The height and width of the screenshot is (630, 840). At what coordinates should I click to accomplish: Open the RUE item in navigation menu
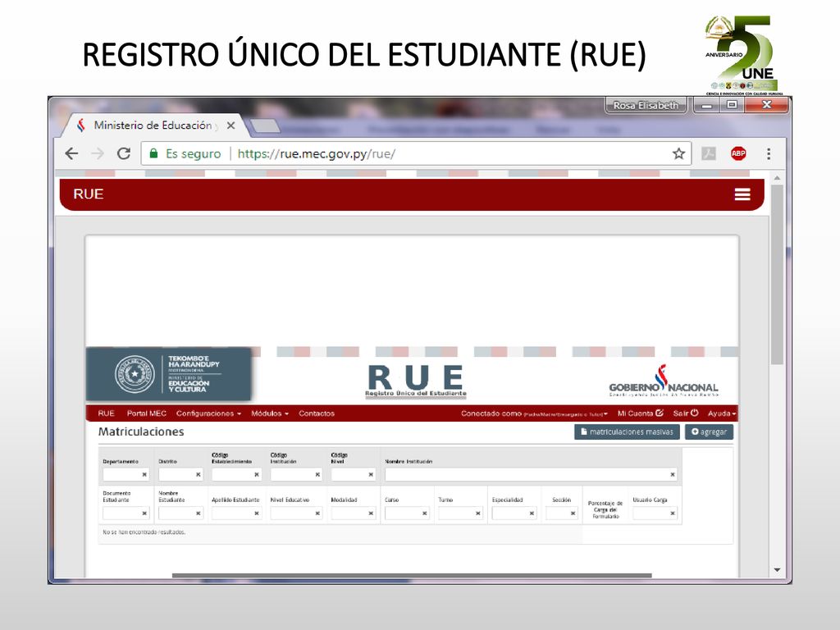(106, 413)
